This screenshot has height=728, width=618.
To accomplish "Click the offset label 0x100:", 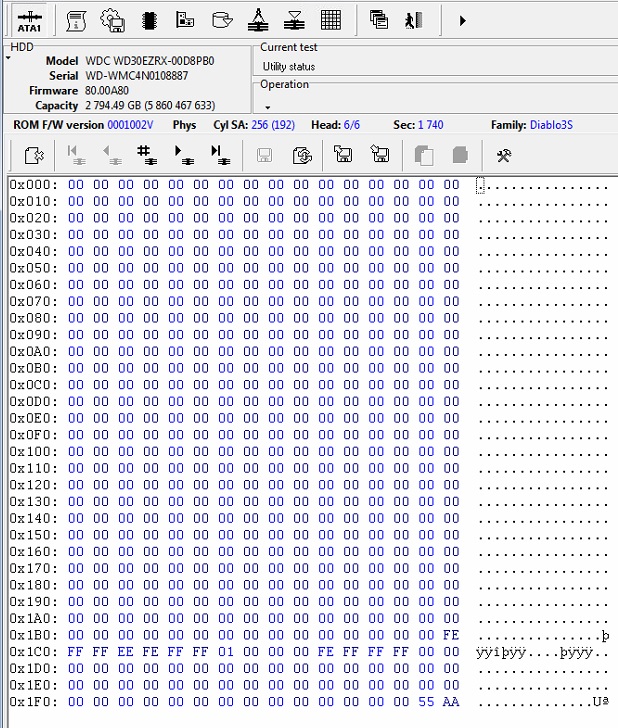I will (34, 452).
